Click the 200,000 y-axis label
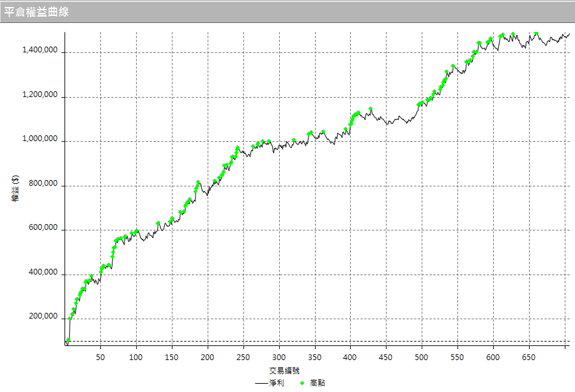Image resolution: width=575 pixels, height=392 pixels. (43, 316)
